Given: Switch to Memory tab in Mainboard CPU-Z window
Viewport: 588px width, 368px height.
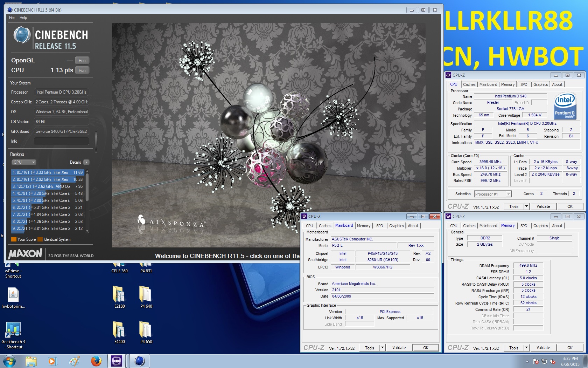Looking at the screenshot, I should (x=363, y=226).
